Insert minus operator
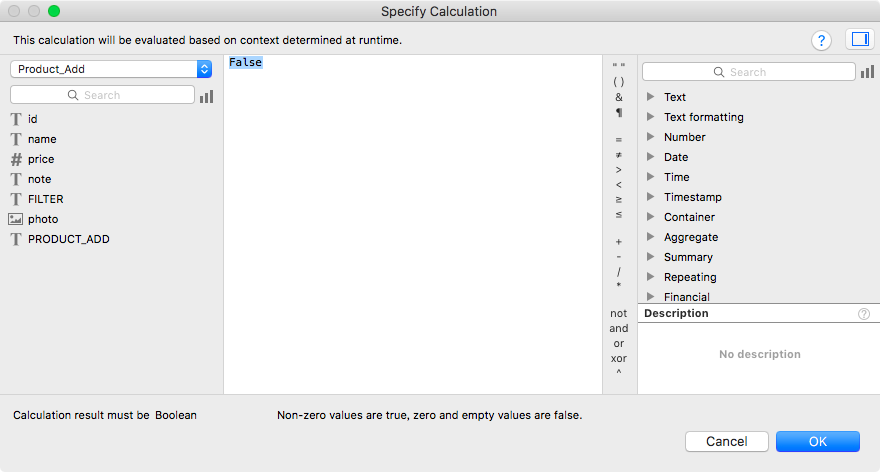Screen dimensions: 880x472 coord(618,257)
